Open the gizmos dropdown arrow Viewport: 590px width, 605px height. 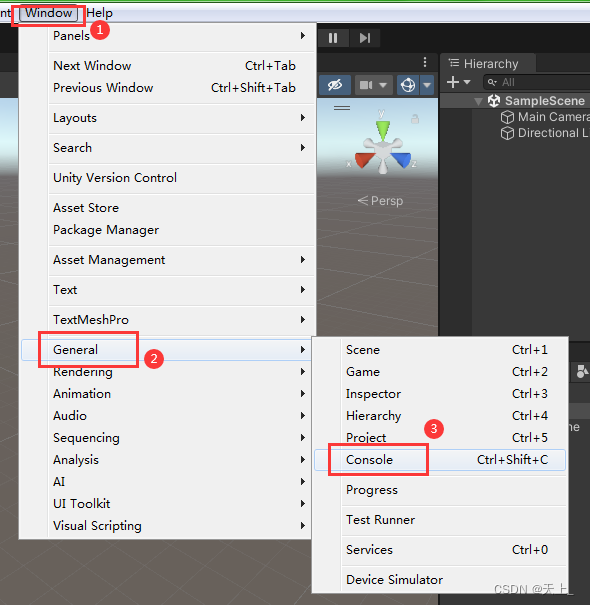427,85
